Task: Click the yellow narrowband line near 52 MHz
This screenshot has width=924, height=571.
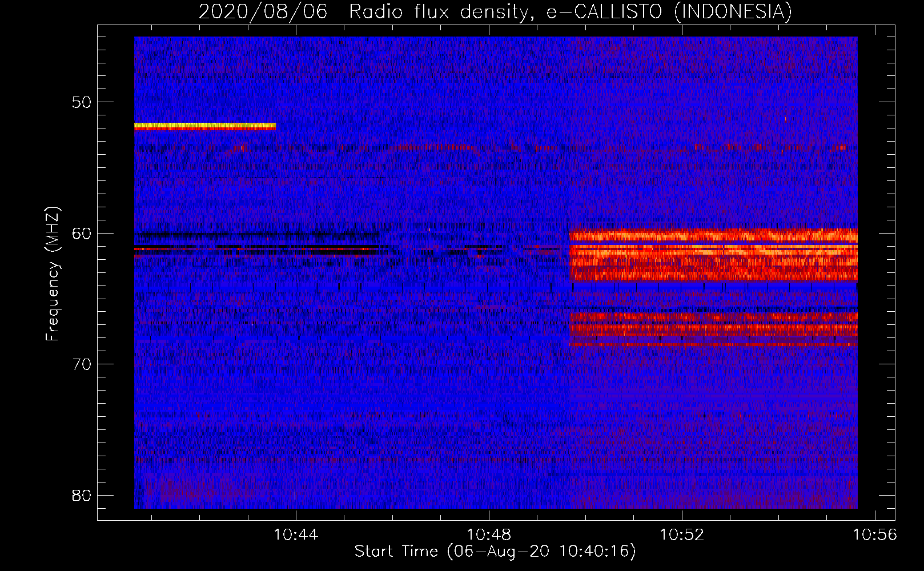Action: [205, 126]
